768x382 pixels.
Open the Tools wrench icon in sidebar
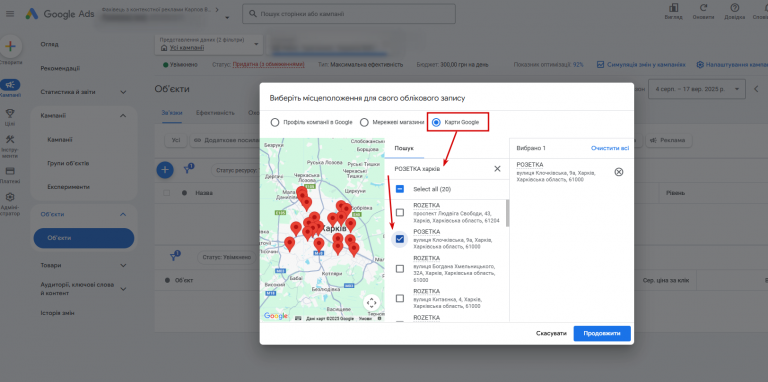(x=10, y=139)
